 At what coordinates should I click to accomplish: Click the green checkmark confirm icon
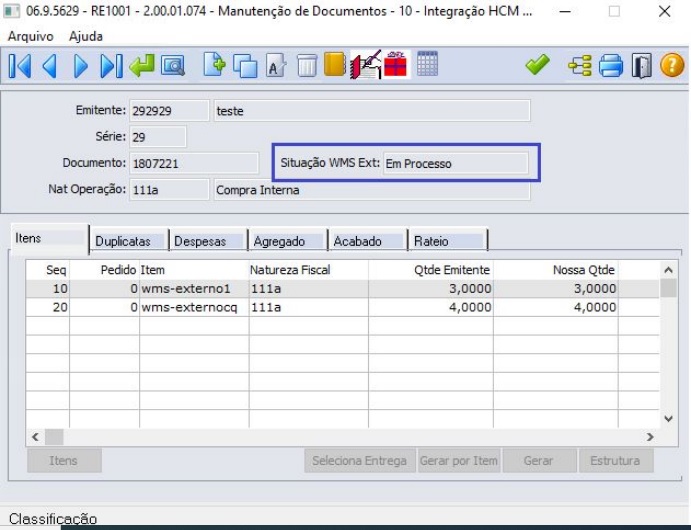[537, 64]
